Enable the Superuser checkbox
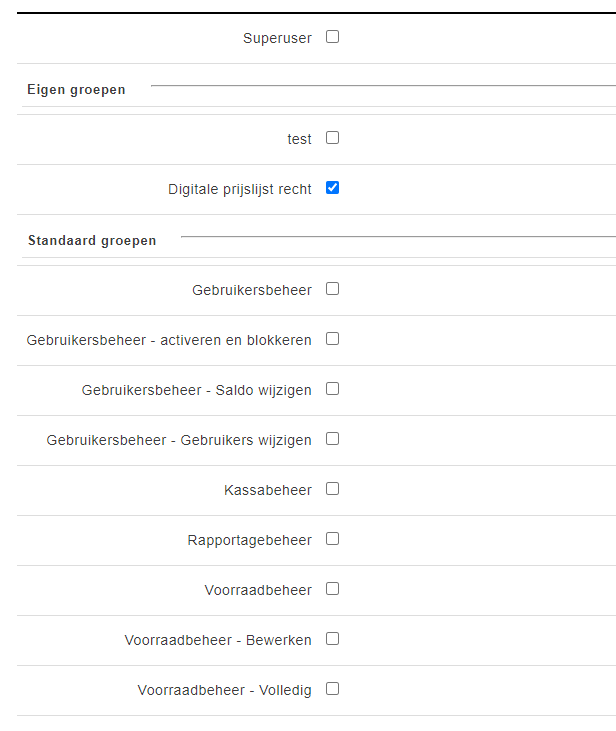 pos(333,37)
